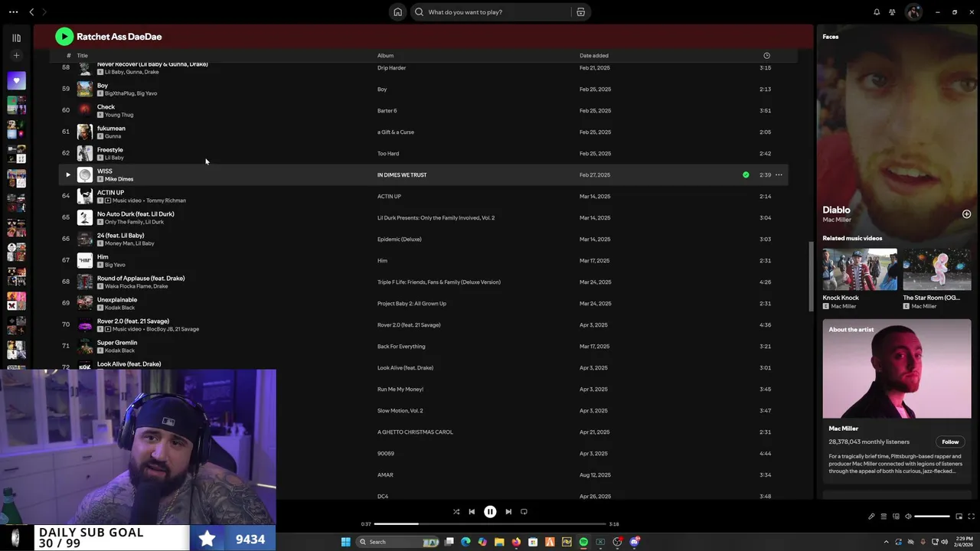Screen dimensions: 980x551
Task: Open Mac Miller under Diablo title
Action: (x=836, y=220)
